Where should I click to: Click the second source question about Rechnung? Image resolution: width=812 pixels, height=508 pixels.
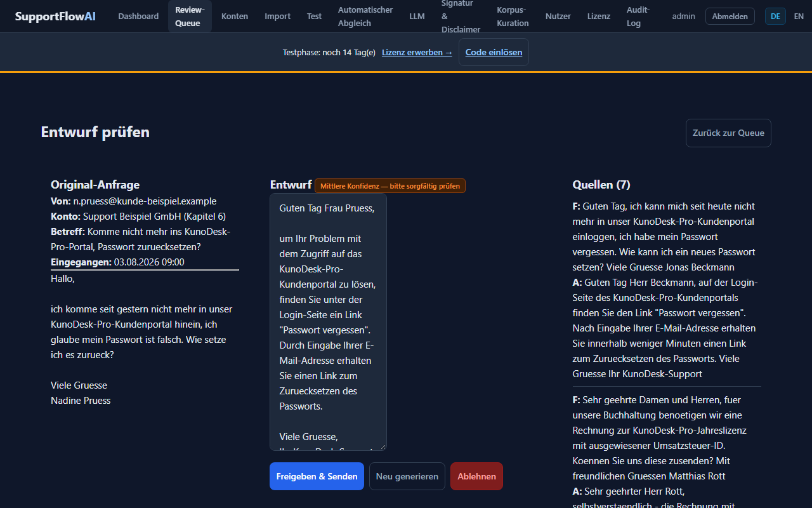tap(660, 438)
